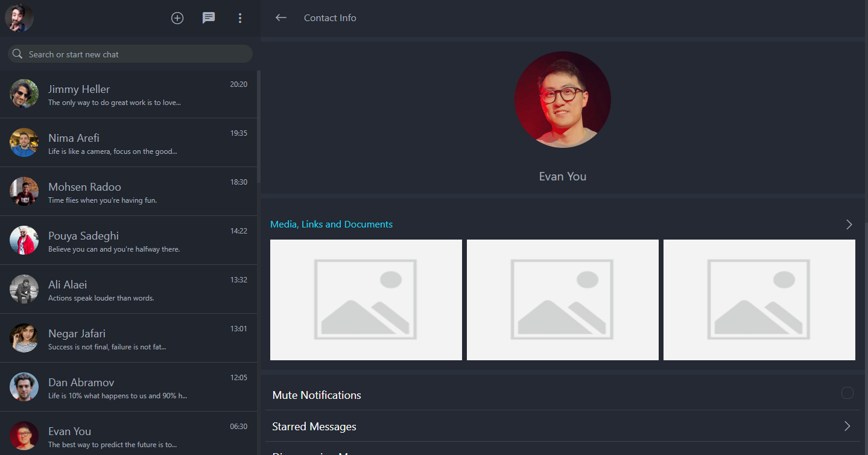Click your own profile avatar at top-left
The image size is (868, 455).
[x=19, y=18]
